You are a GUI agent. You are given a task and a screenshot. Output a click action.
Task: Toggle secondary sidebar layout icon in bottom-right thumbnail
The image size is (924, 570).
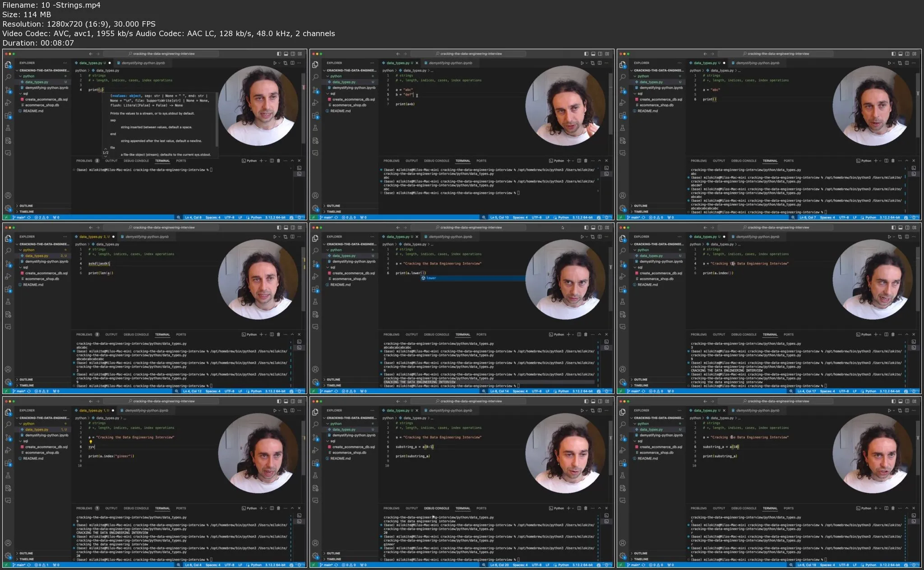(907, 401)
